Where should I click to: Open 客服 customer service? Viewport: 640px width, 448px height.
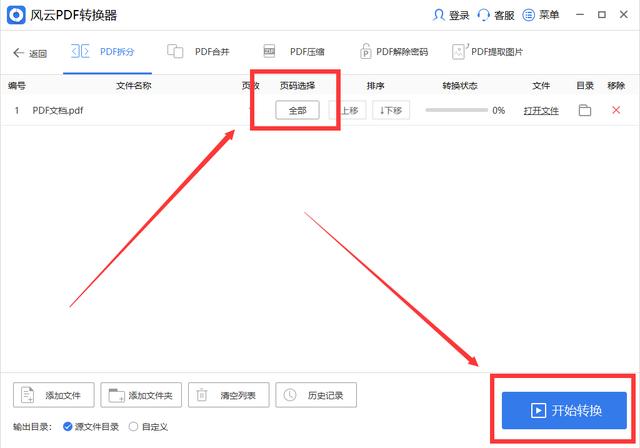pos(496,15)
